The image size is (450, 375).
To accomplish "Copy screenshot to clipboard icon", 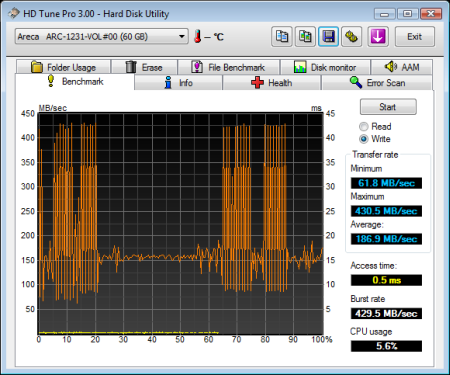I will pos(305,37).
